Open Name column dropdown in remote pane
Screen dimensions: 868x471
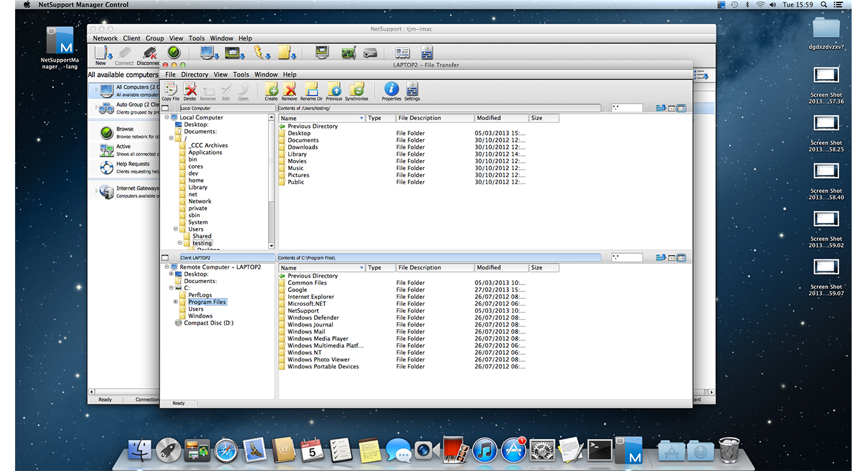click(x=362, y=268)
